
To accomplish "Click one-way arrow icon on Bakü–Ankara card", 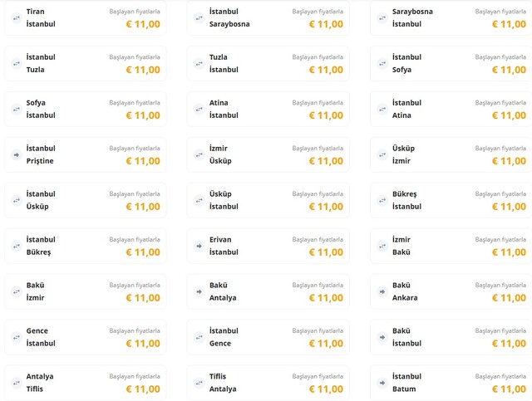I will pos(382,291).
